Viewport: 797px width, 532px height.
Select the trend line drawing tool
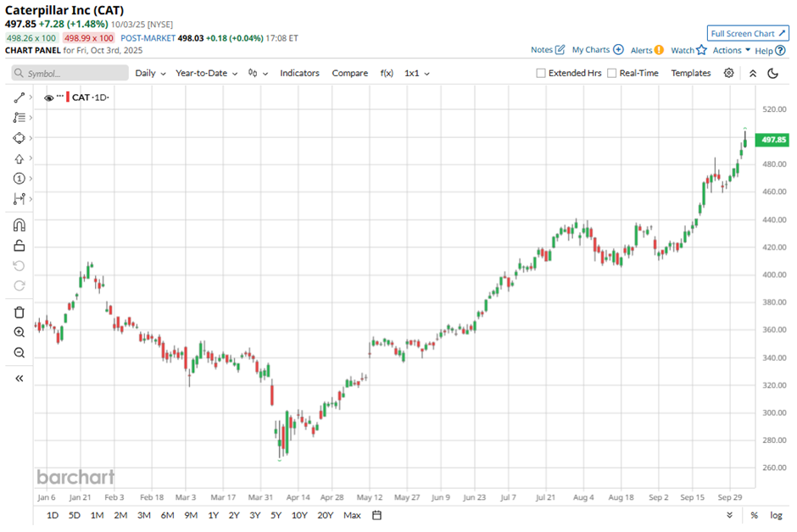(x=20, y=97)
